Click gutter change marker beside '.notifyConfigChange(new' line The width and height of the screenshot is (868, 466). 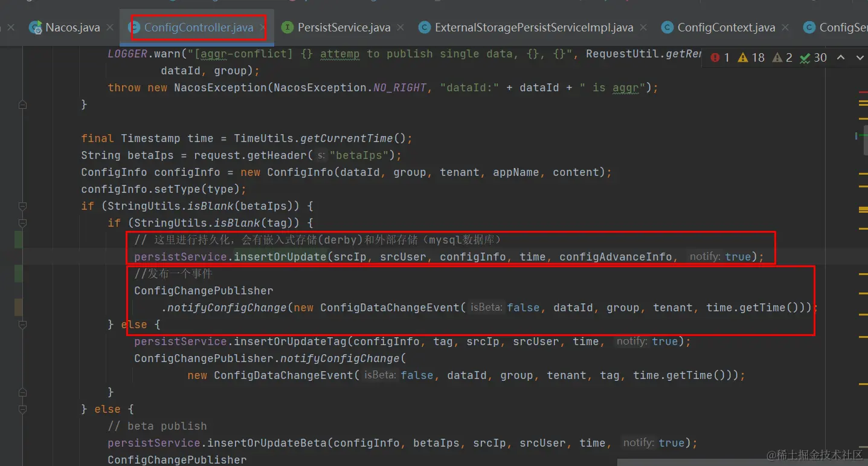click(19, 308)
